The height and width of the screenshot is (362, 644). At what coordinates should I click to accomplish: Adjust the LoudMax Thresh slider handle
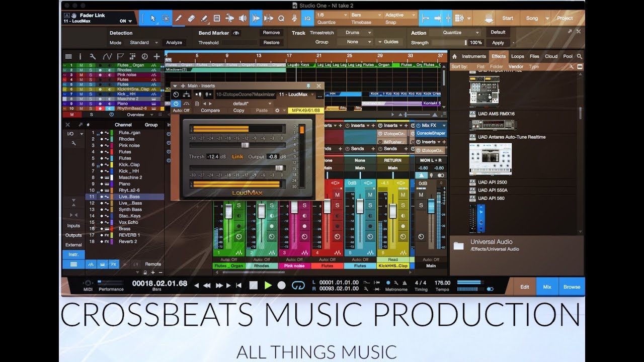[245, 145]
